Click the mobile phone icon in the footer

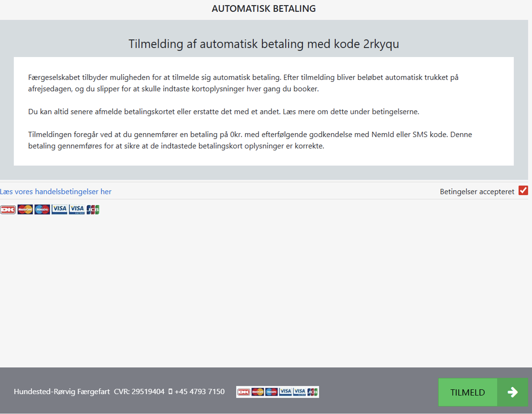pos(170,392)
